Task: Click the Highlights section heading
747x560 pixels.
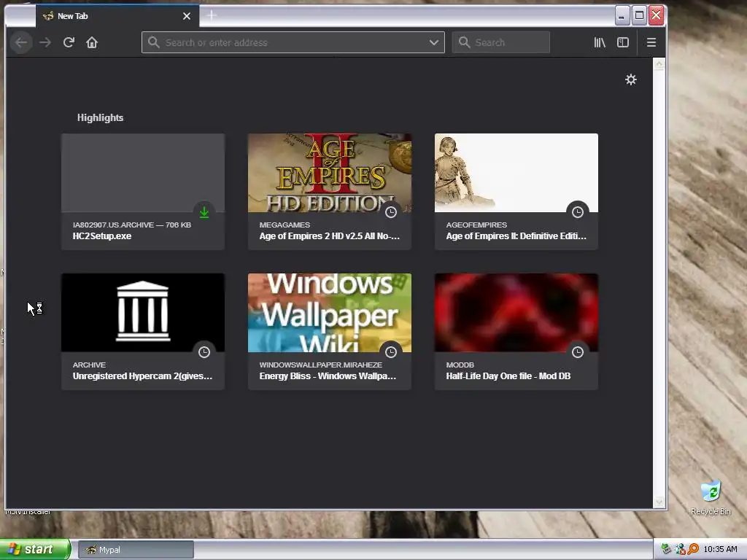Action: pos(100,117)
